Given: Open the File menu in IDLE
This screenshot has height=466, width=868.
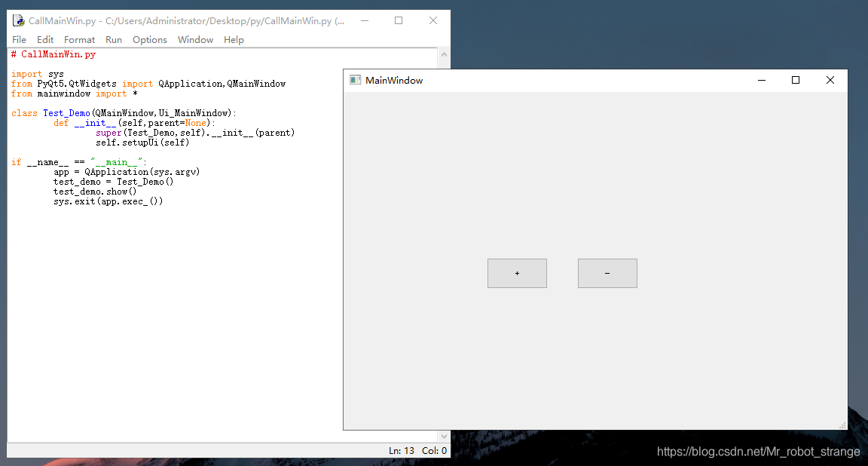Looking at the screenshot, I should (x=20, y=40).
